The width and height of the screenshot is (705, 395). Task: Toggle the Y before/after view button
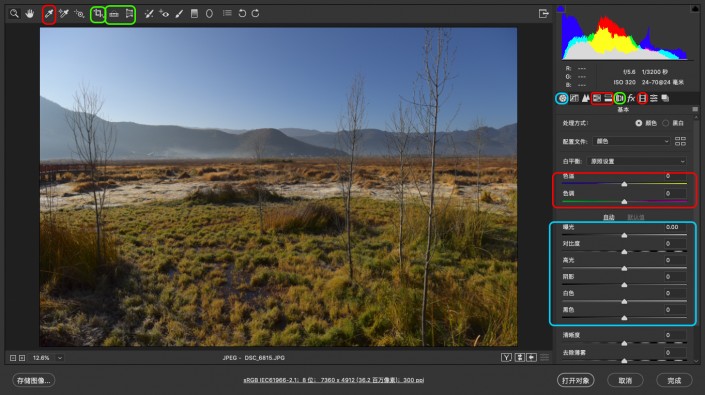click(x=506, y=358)
